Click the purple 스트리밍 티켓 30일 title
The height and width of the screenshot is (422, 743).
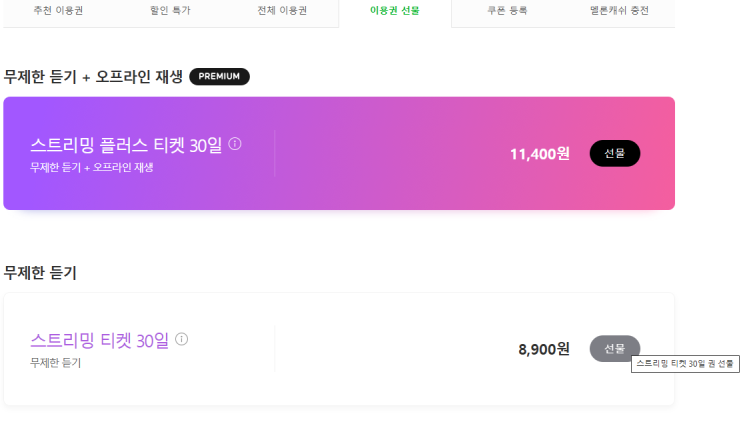click(x=99, y=341)
